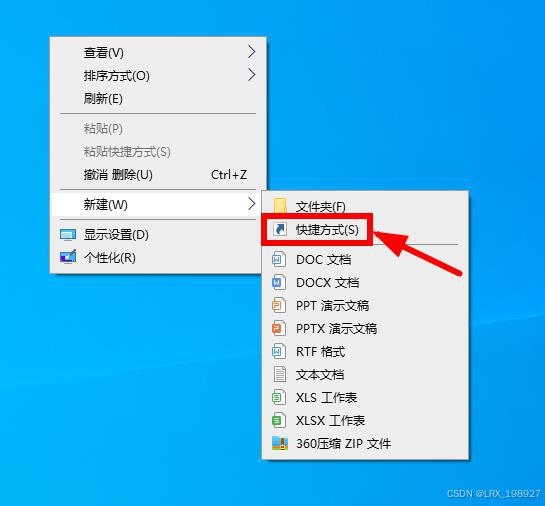Choose 撤消 删除(U) menu entry

tap(158, 174)
